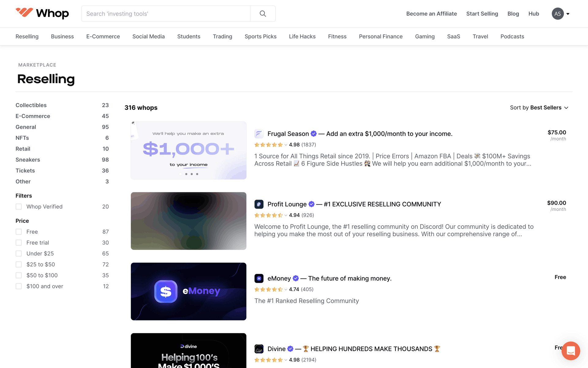
Task: Click the Whop logo
Action: point(42,13)
